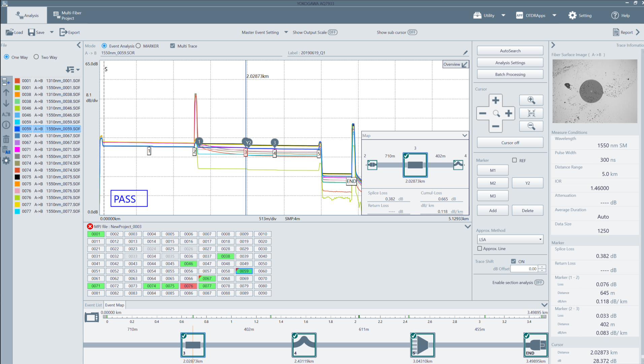This screenshot has height=364, width=644.
Task: Select the Two Way radio button
Action: [36, 57]
